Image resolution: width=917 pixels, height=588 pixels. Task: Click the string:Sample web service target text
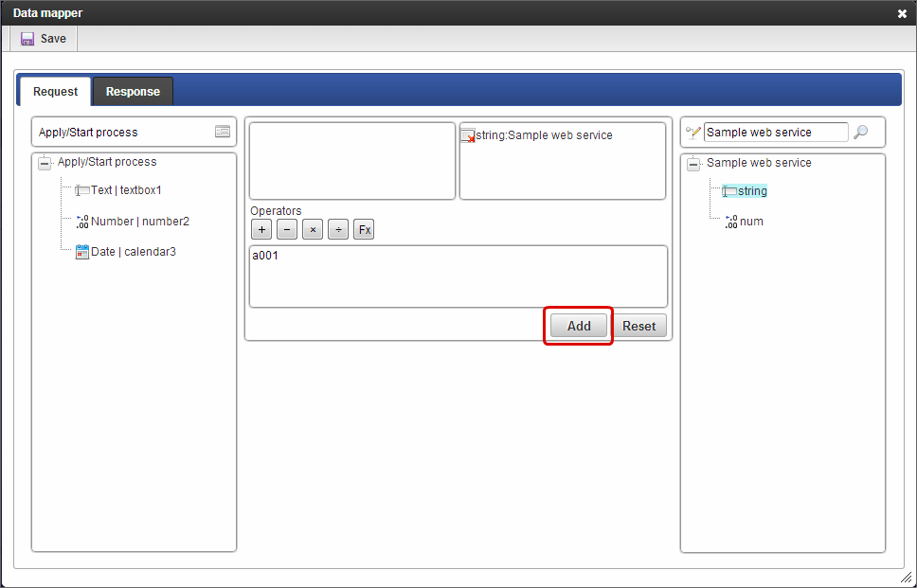(x=545, y=135)
